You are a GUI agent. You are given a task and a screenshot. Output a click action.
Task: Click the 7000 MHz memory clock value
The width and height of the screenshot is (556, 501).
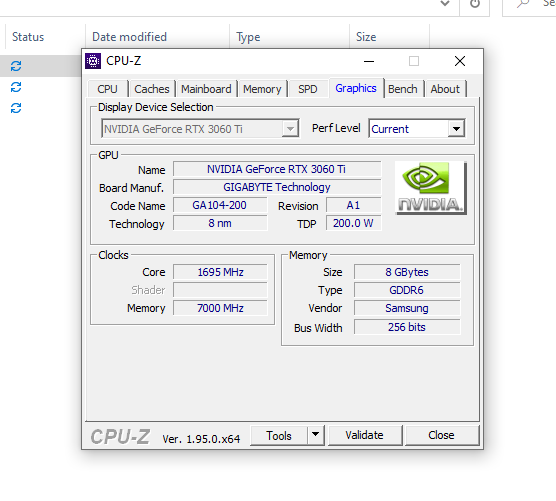point(220,308)
